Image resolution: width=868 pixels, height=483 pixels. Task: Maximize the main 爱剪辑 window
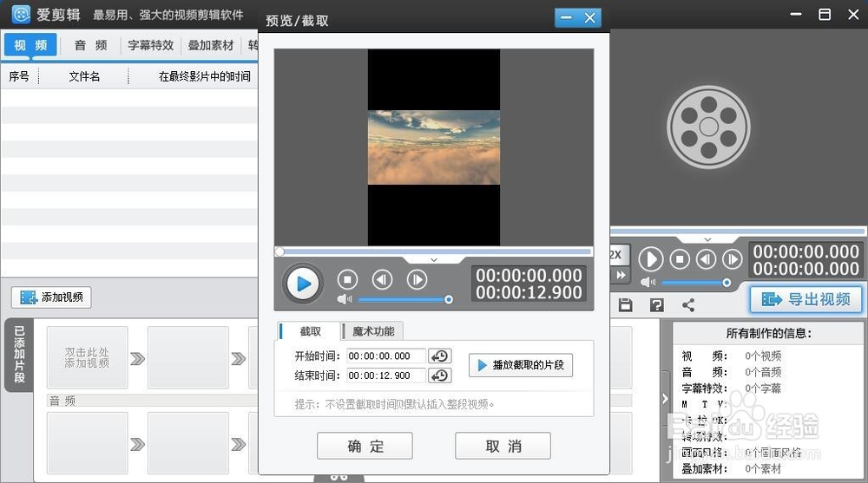[825, 15]
